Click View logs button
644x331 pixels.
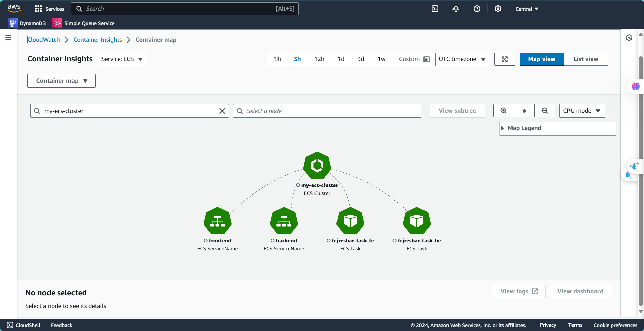pyautogui.click(x=519, y=291)
